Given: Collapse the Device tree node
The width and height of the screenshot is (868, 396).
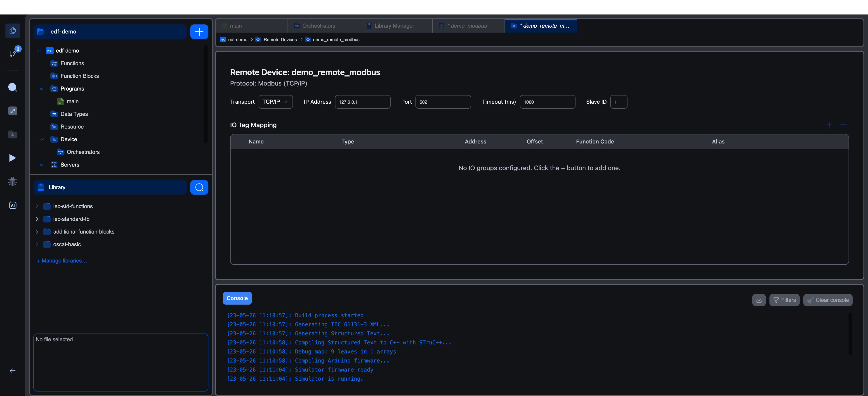Looking at the screenshot, I should click(x=41, y=139).
